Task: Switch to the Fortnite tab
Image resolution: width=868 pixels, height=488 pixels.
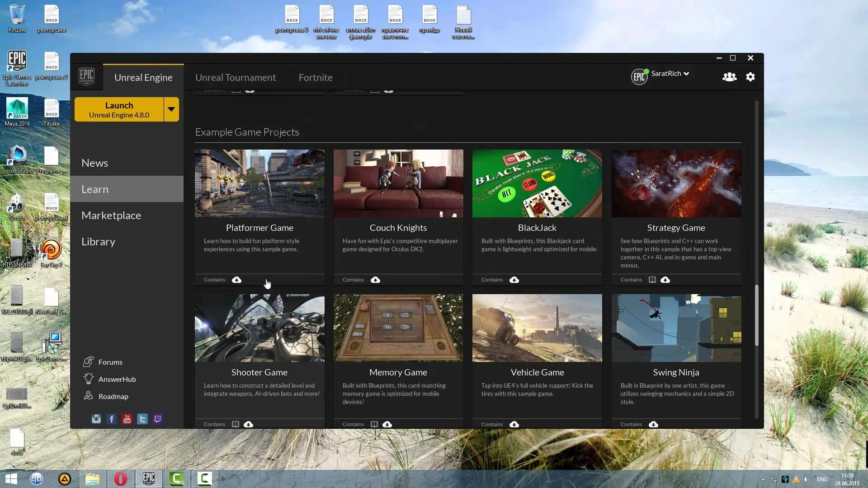Action: [316, 77]
